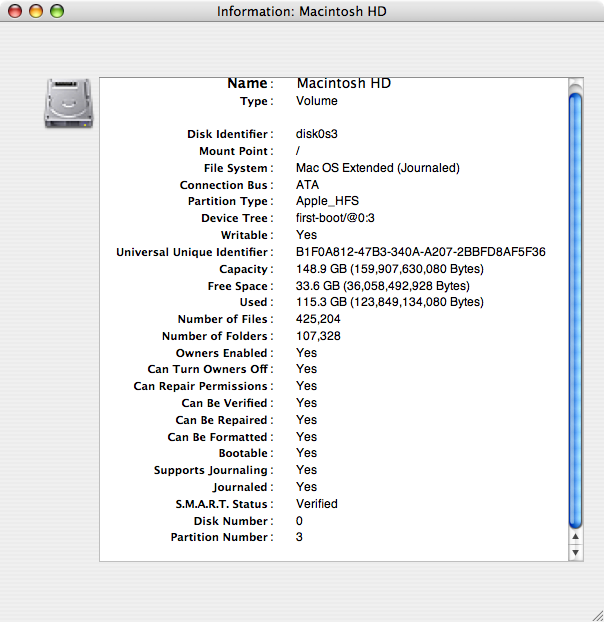Click the 'Yes' value beside Bootable
This screenshot has width=604, height=622.
pyautogui.click(x=306, y=453)
